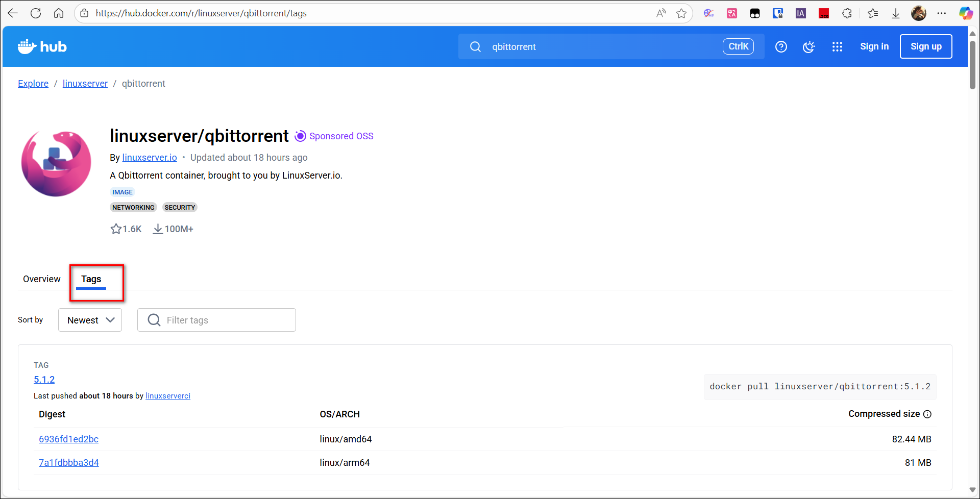Open the apps grid menu icon
The width and height of the screenshot is (980, 499).
pyautogui.click(x=837, y=47)
